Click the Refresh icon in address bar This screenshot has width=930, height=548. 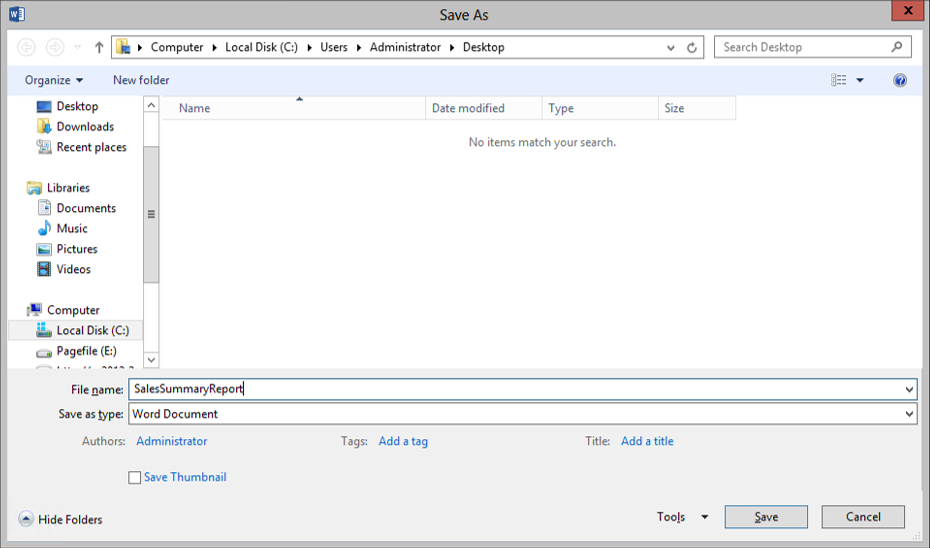692,47
